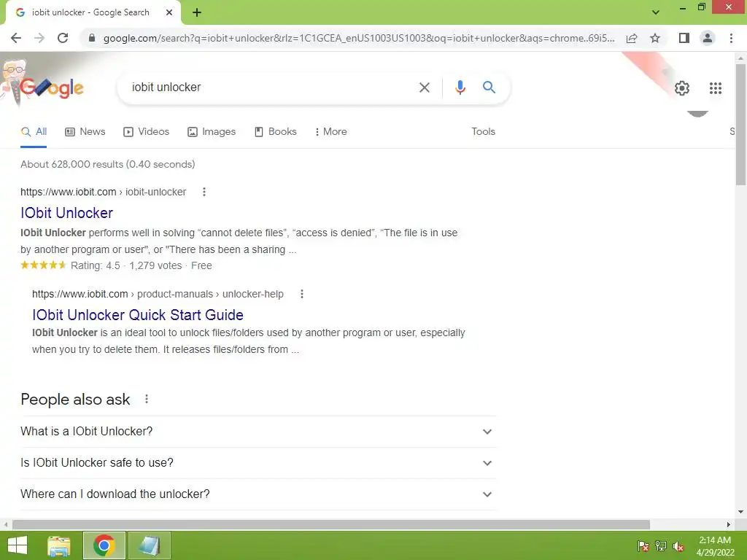This screenshot has height=560, width=747.
Task: Open the More search categories menu
Action: [330, 131]
